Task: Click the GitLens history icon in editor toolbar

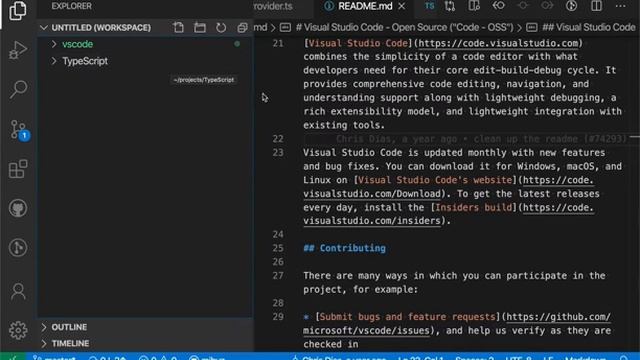Action: (x=571, y=6)
